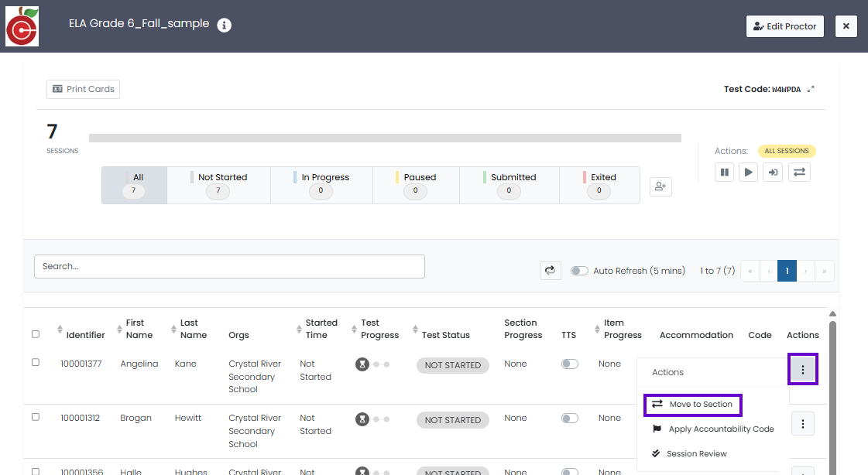The width and height of the screenshot is (868, 475).
Task: Close the proctoring view with the X button
Action: click(x=846, y=26)
